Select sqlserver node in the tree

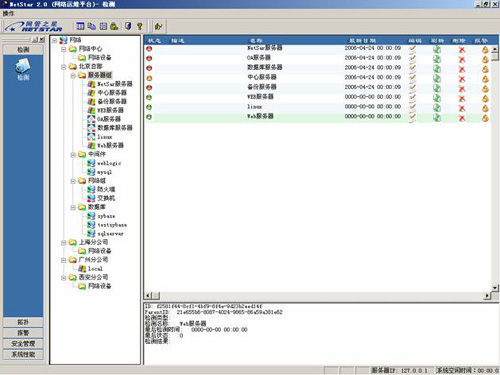click(x=110, y=234)
